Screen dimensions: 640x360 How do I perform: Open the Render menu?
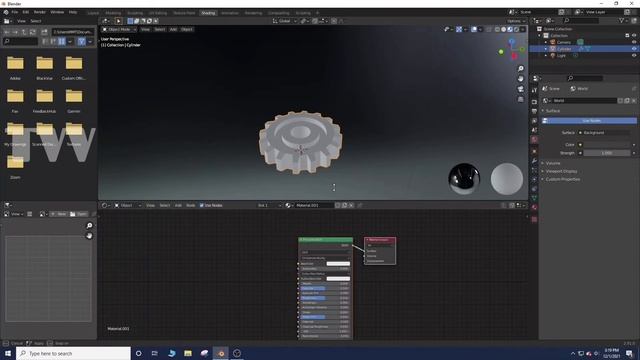(40, 12)
